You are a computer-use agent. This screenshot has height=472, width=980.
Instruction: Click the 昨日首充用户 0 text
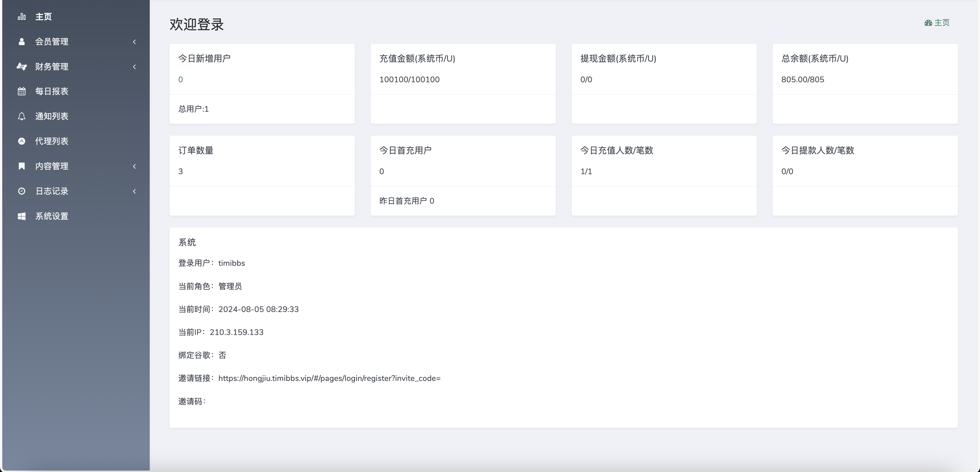(x=406, y=201)
